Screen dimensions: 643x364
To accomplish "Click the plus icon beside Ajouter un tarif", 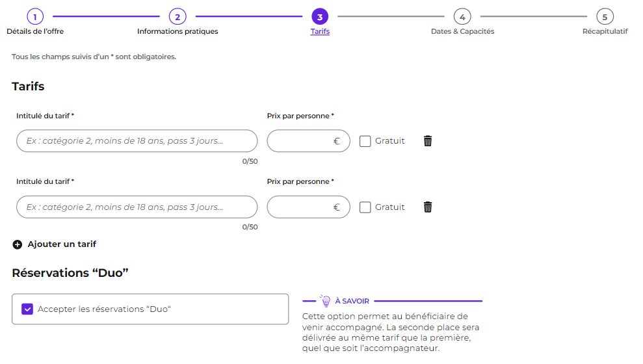I will [17, 244].
